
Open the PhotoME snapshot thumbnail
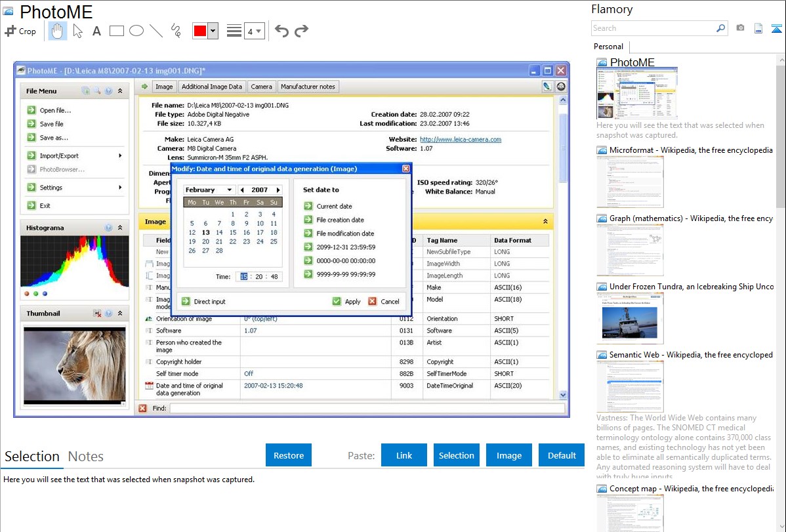pos(636,92)
